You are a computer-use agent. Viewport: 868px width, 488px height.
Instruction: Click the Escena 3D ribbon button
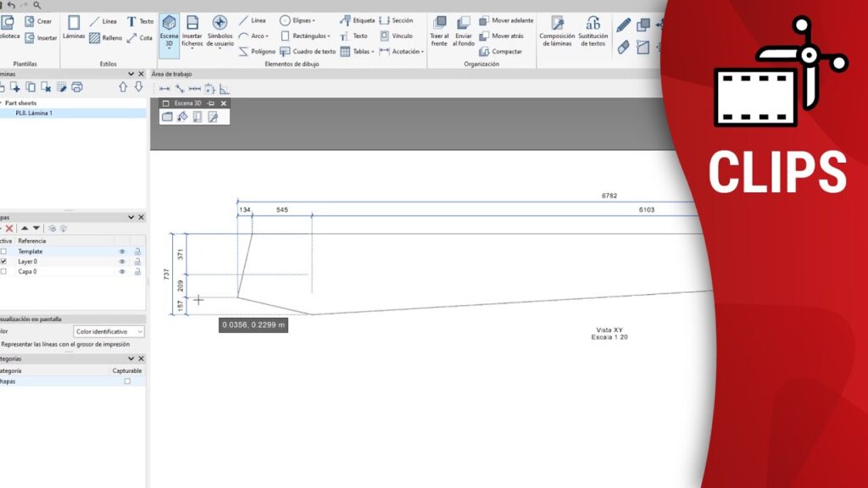point(170,30)
